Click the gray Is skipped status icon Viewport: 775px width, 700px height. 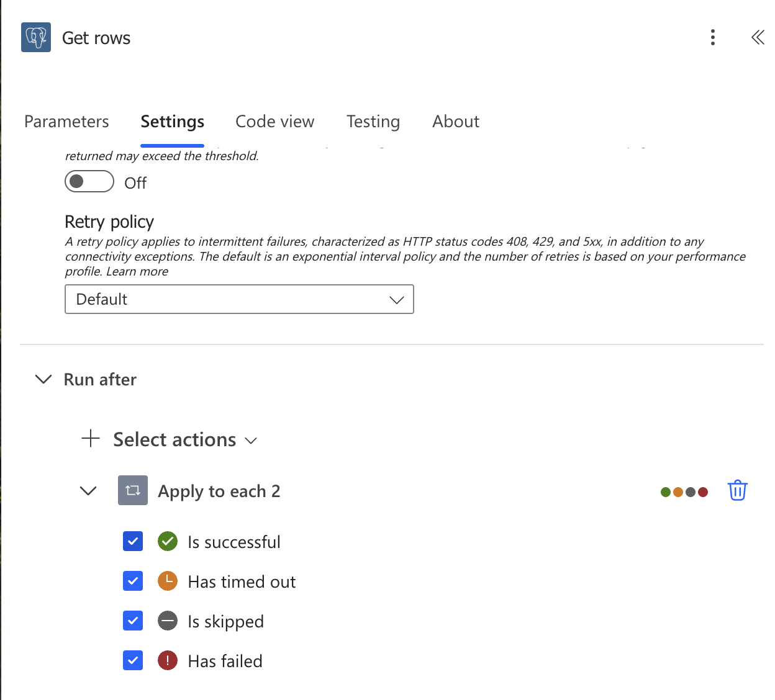168,621
